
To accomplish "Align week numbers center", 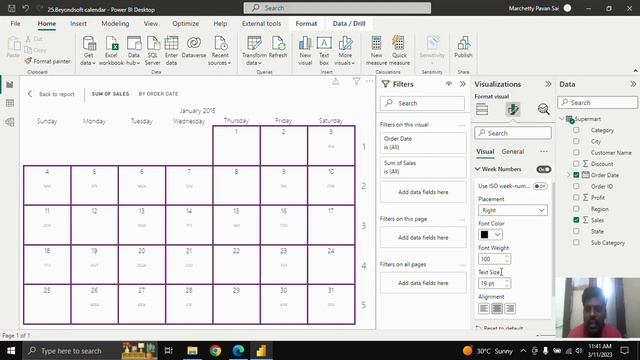I will (x=497, y=309).
